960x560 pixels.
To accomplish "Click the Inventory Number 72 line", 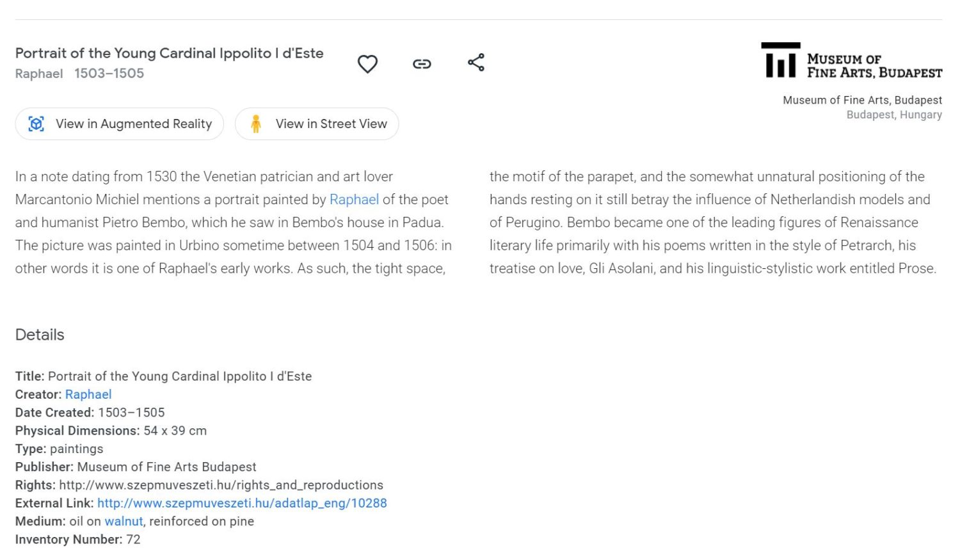I will click(77, 540).
